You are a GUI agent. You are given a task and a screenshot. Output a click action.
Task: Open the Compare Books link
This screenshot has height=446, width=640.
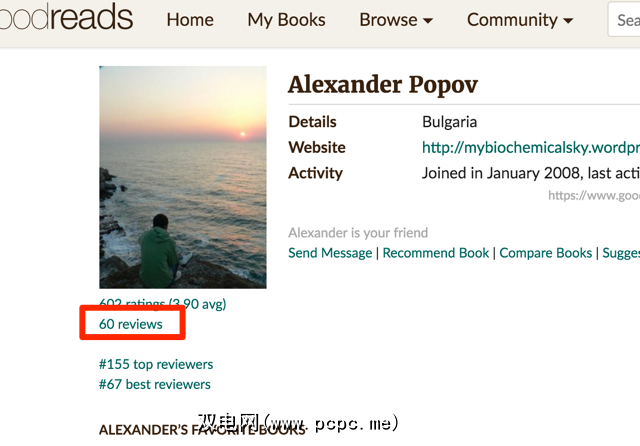click(x=546, y=253)
